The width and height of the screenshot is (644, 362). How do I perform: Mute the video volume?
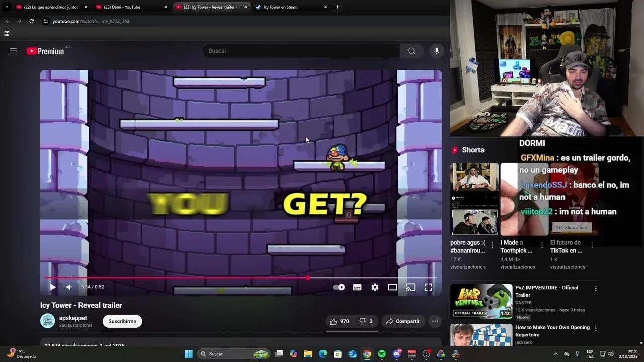tap(69, 287)
